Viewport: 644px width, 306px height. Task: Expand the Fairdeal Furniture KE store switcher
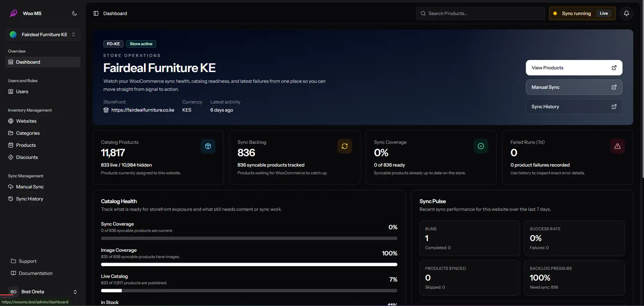(x=43, y=35)
